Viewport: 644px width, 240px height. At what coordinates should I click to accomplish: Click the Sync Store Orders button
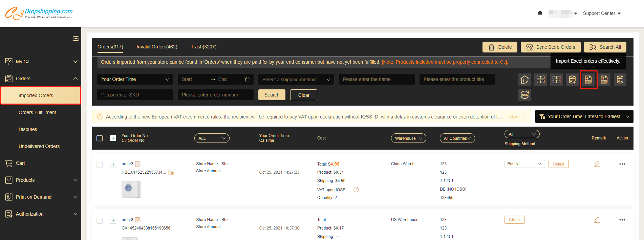pos(550,47)
